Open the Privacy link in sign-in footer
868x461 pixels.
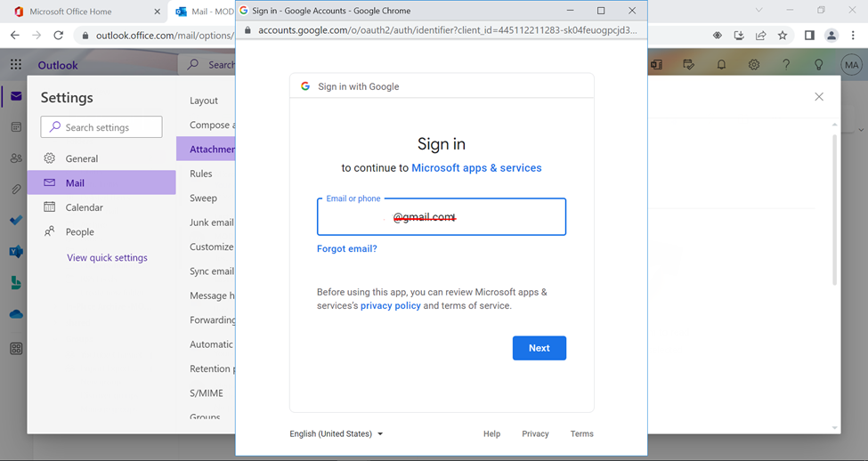[535, 434]
